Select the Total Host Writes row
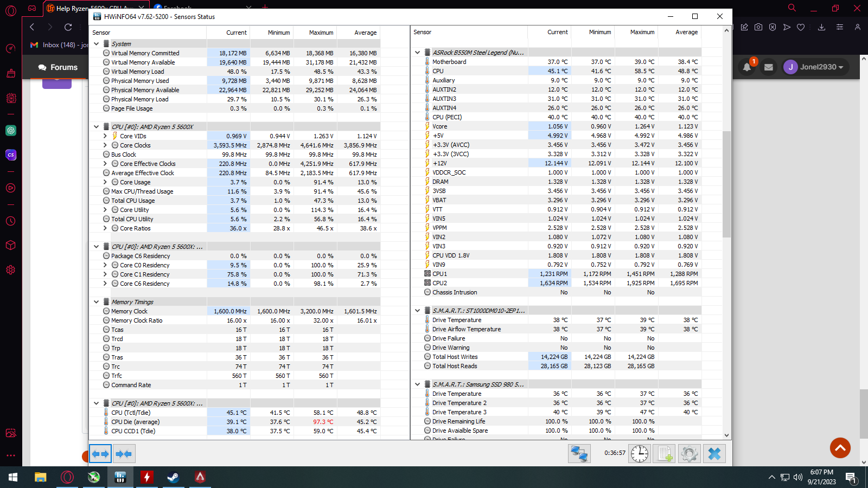This screenshot has height=488, width=868. coord(556,357)
